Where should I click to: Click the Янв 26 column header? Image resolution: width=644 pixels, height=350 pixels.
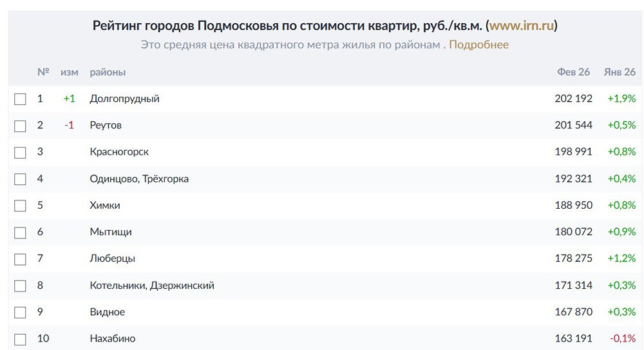click(x=620, y=72)
